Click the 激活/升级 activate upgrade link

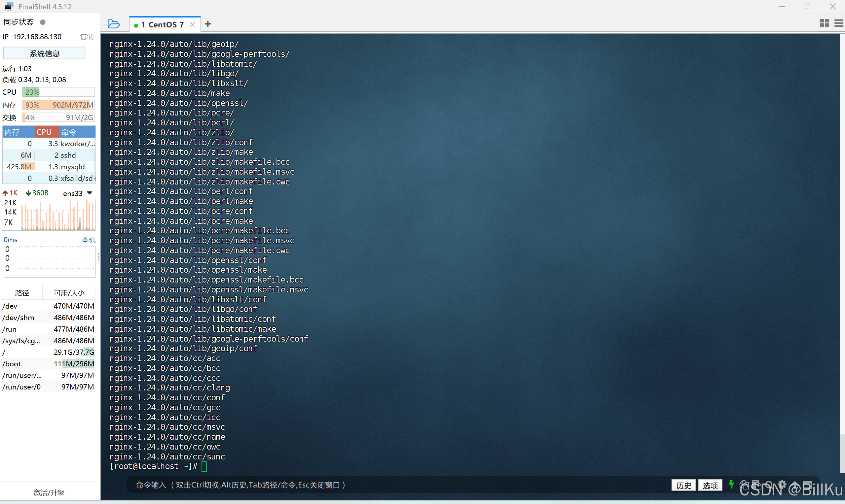49,492
